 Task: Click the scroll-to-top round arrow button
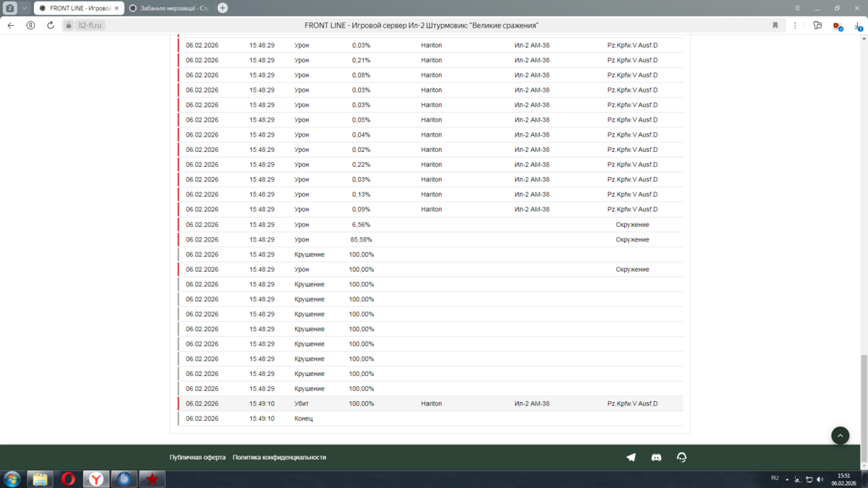coord(840,435)
